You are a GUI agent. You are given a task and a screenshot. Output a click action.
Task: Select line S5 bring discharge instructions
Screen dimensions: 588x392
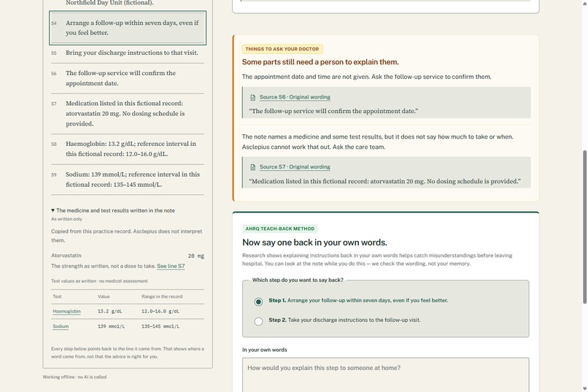pos(128,53)
